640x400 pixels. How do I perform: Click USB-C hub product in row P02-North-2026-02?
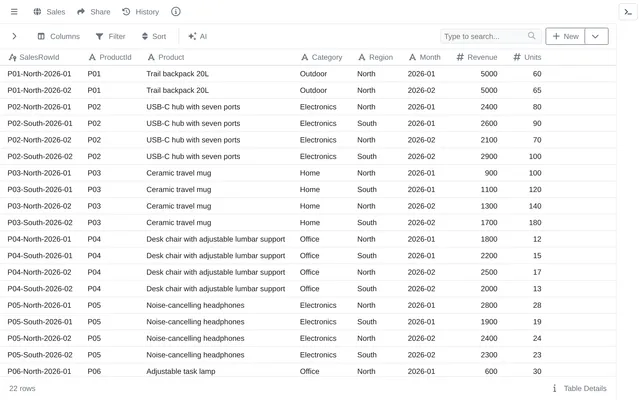click(x=193, y=140)
